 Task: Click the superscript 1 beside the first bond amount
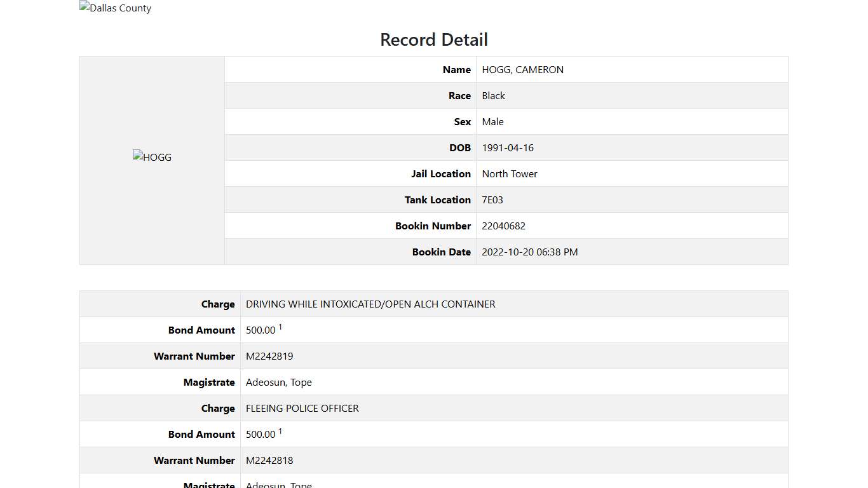click(280, 326)
